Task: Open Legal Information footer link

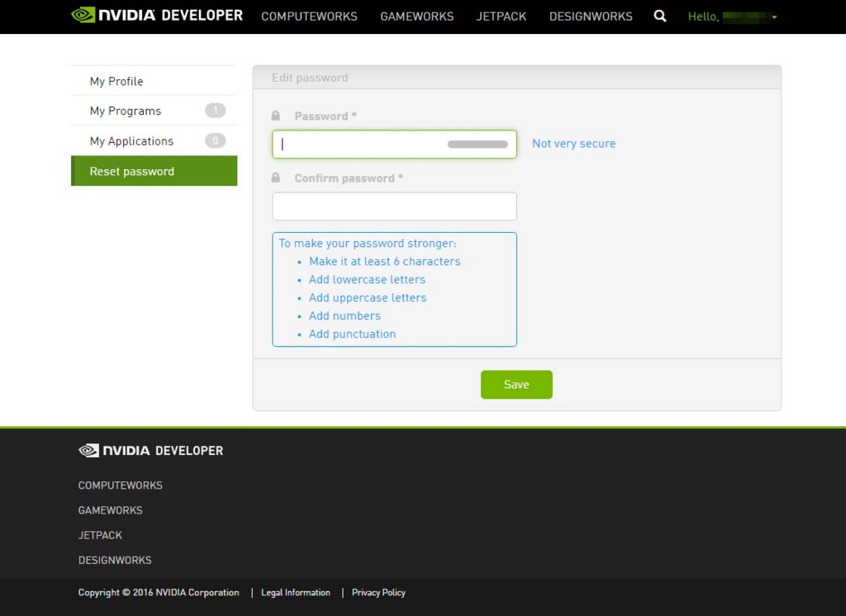Action: [296, 592]
